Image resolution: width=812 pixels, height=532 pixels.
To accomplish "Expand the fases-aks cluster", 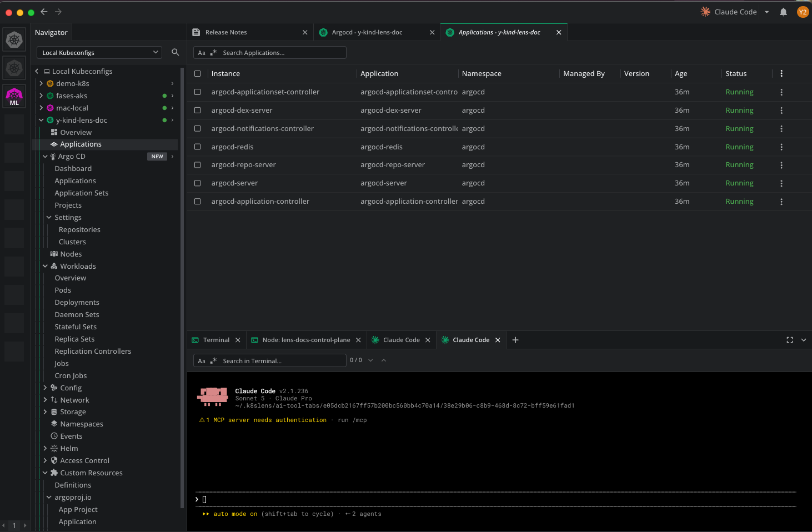I will tap(41, 96).
